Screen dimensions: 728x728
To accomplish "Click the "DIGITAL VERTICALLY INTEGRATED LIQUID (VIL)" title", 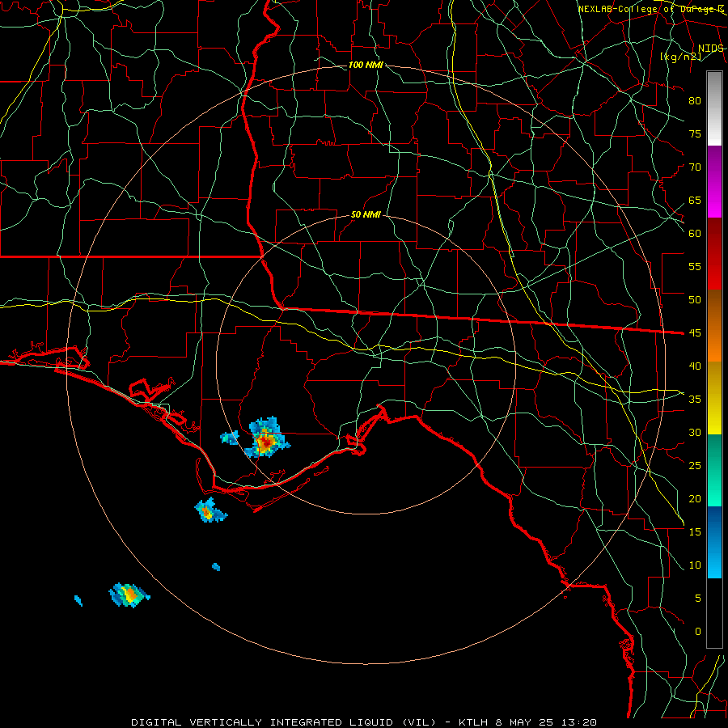I will pyautogui.click(x=283, y=722).
